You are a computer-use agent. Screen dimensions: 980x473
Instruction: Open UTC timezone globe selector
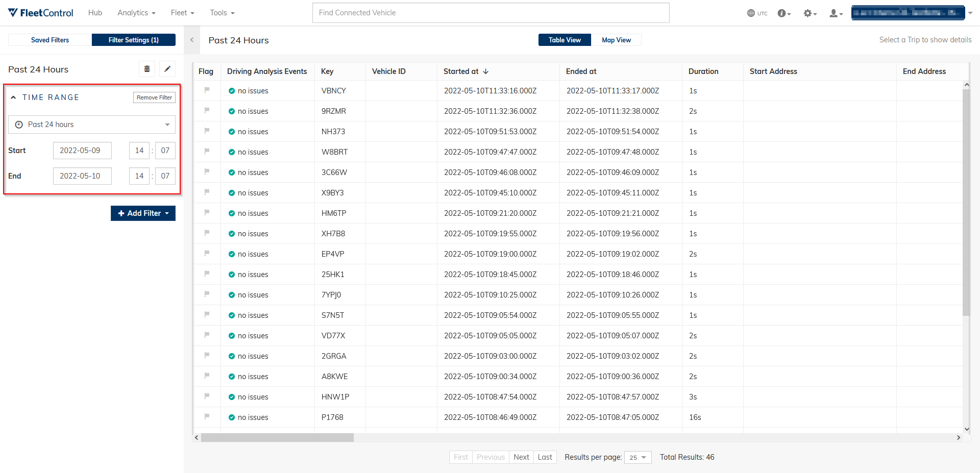757,13
